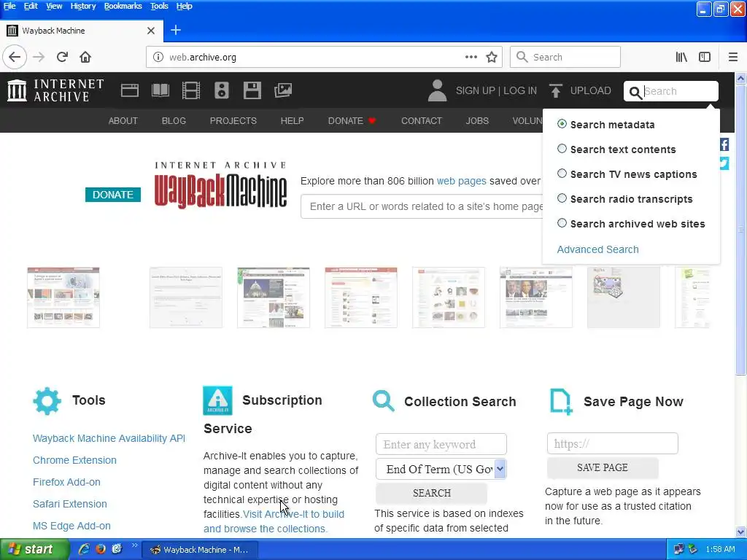Open the Firefox hamburger menu
747x560 pixels.
pos(733,57)
